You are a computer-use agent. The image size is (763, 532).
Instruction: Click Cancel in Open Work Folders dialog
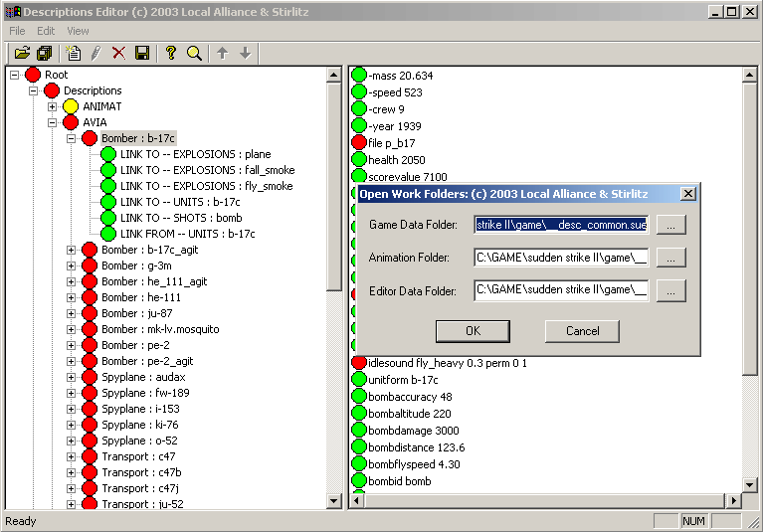583,331
